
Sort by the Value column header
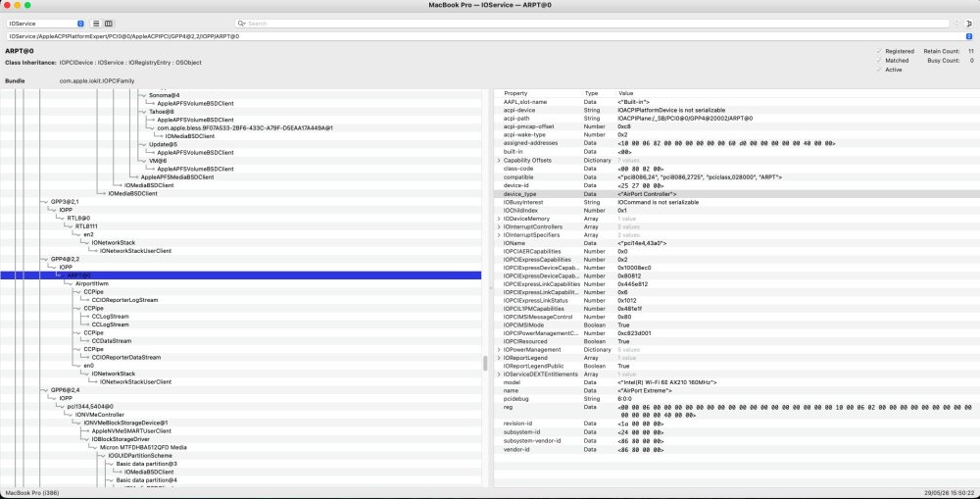click(x=798, y=93)
